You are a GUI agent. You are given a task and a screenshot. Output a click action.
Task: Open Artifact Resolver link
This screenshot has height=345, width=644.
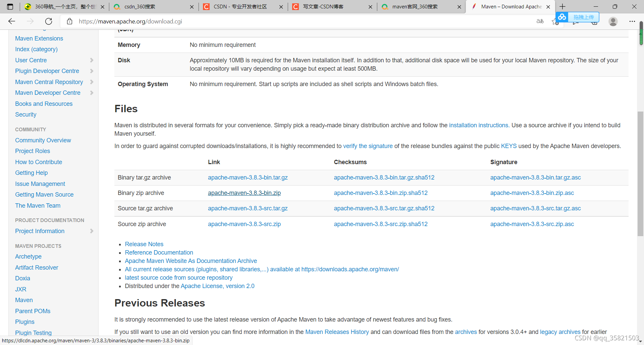coord(37,268)
